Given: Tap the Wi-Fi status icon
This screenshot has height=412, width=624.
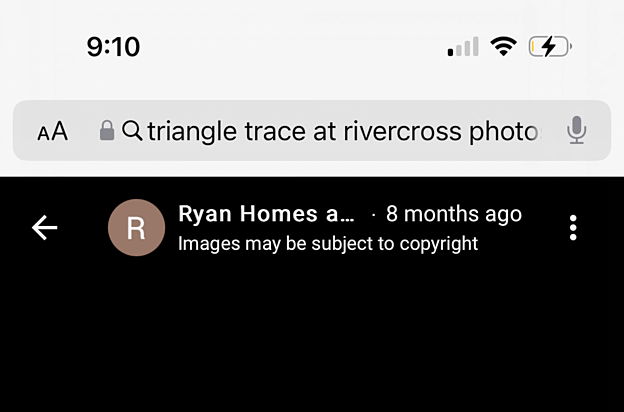Looking at the screenshot, I should coord(503,47).
